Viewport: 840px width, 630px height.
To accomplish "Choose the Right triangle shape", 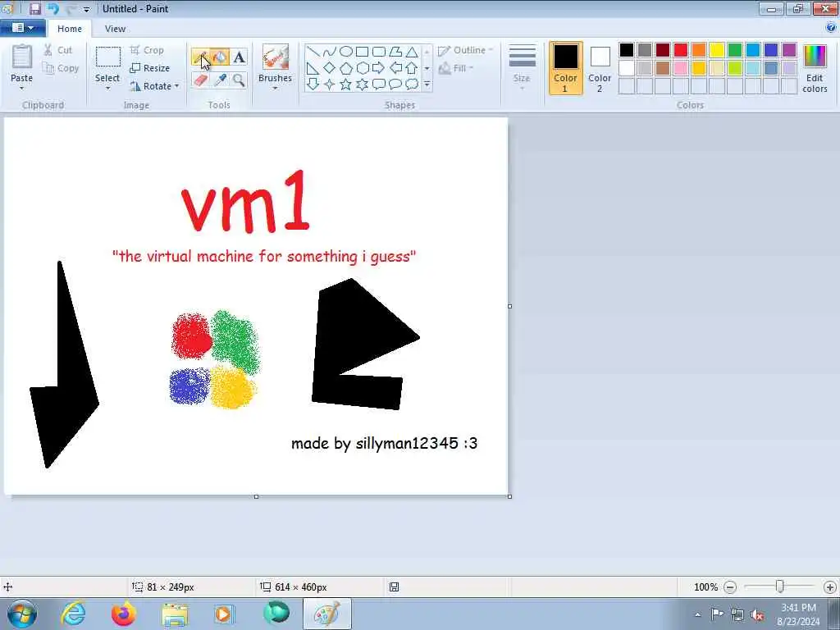I will [313, 68].
